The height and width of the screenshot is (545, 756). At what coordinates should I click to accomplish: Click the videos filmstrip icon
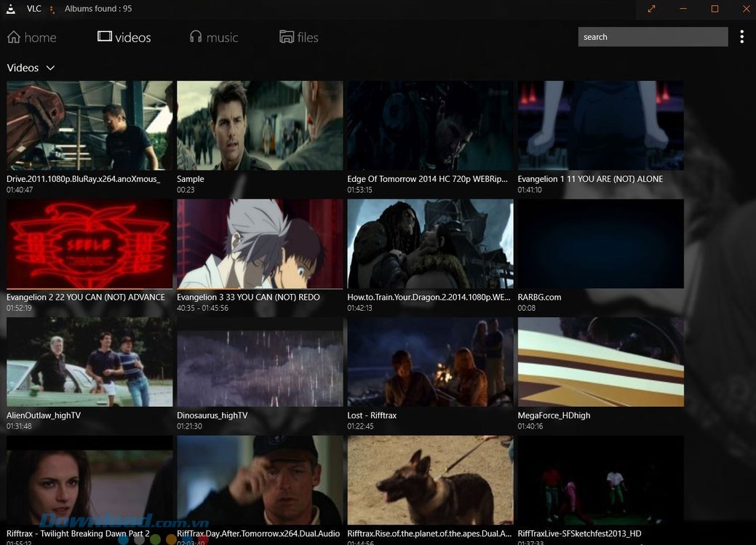tap(105, 36)
